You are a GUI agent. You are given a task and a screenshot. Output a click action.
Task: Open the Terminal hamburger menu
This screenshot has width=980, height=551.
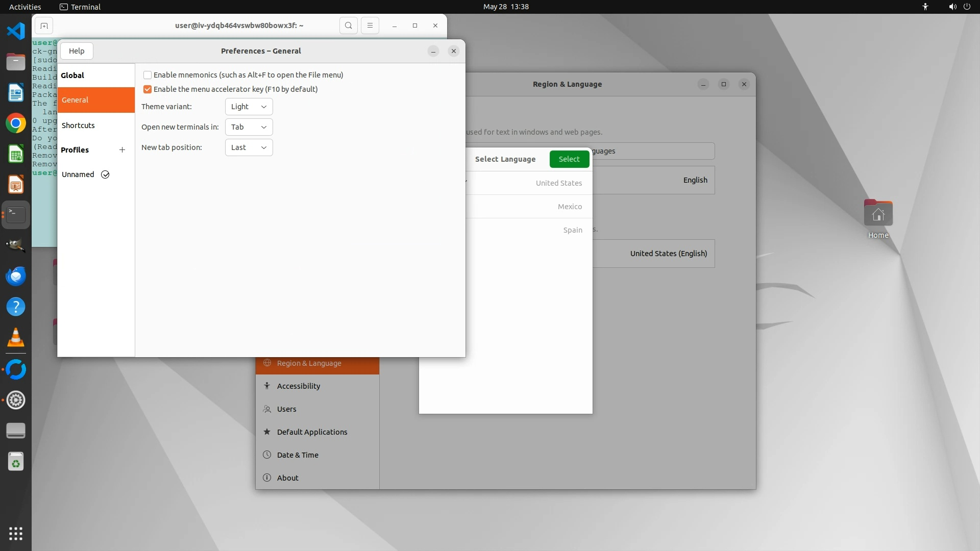pyautogui.click(x=370, y=26)
